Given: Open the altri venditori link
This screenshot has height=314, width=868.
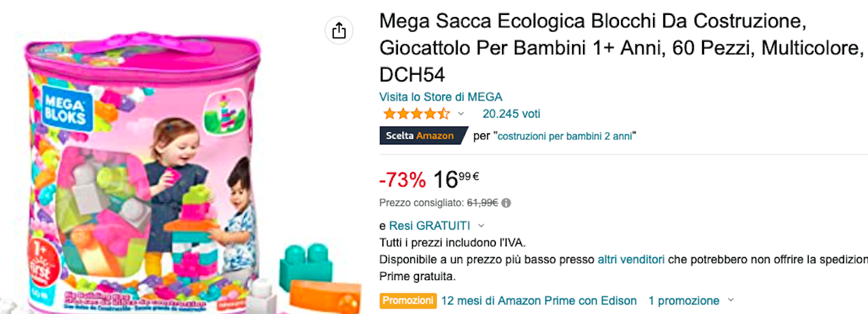Looking at the screenshot, I should [631, 260].
